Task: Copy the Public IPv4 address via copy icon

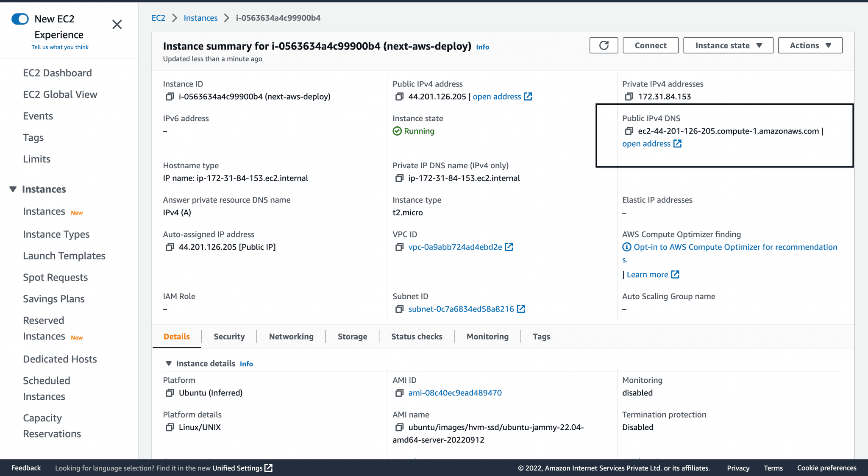Action: 399,96
